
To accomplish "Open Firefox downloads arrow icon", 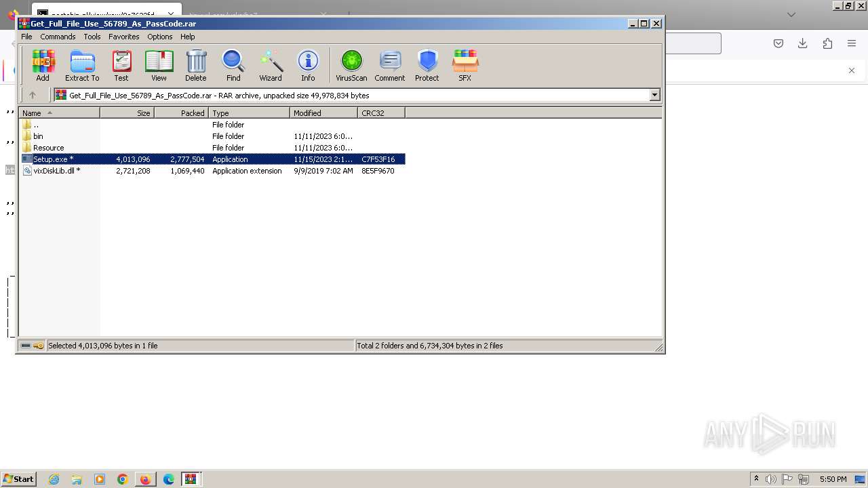I will click(803, 43).
